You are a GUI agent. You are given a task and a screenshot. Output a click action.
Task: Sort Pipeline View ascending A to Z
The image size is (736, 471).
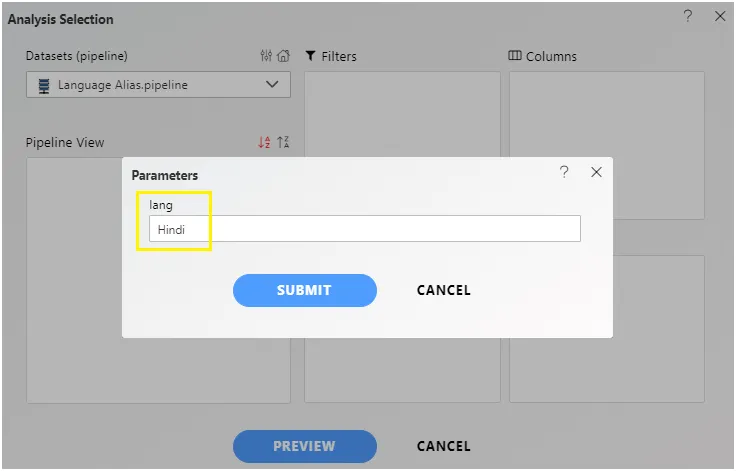(264, 142)
